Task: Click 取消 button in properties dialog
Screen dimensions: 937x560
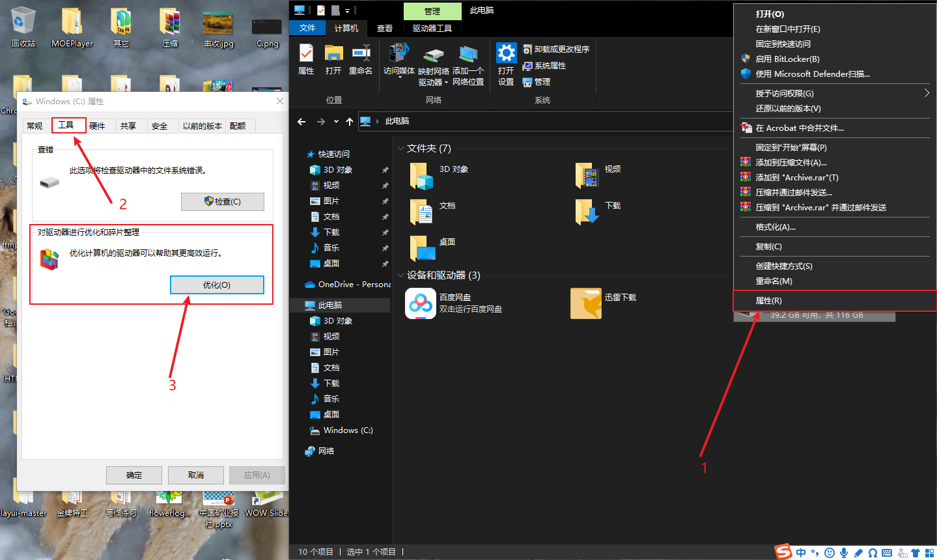Action: click(196, 475)
